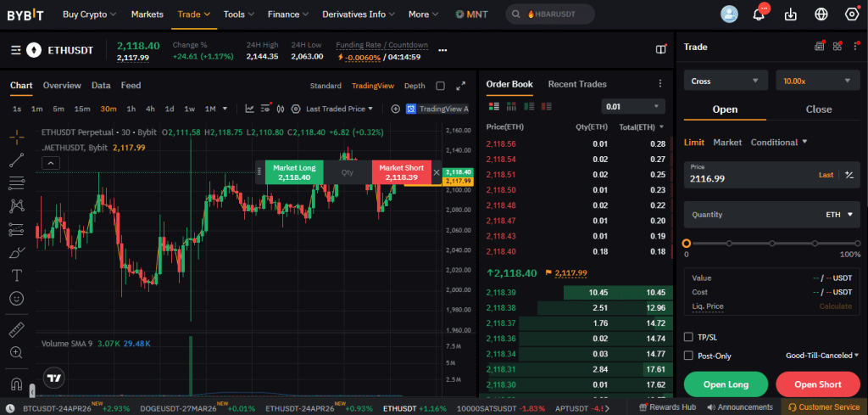Open the notifications bell
This screenshot has width=868, height=415.
(759, 14)
